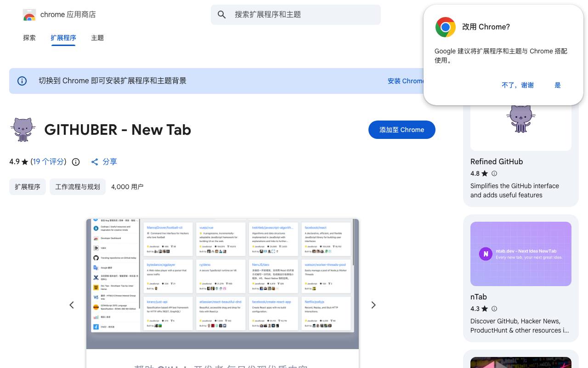Click the 安装 Chrome link in the banner
The width and height of the screenshot is (588, 368).
click(406, 81)
